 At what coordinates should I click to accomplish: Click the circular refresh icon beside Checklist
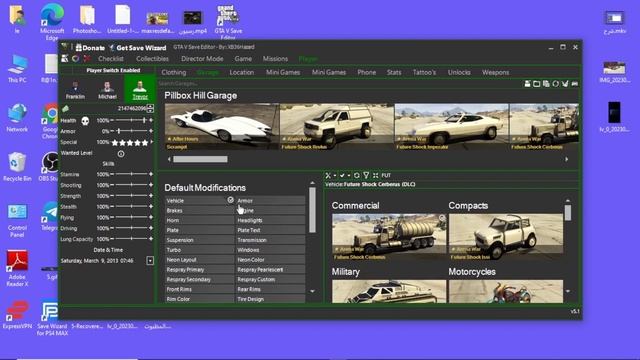(x=76, y=59)
